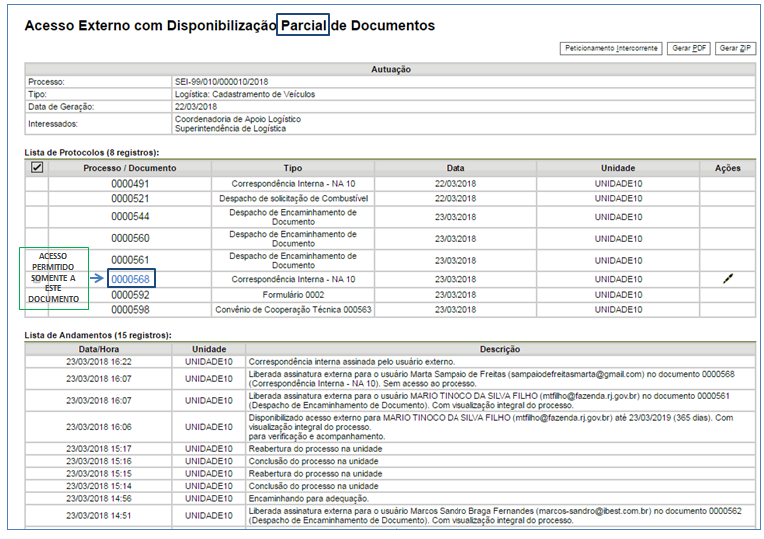Click the Peticionamento Intercorrente button
The image size is (764, 539).
coord(611,48)
